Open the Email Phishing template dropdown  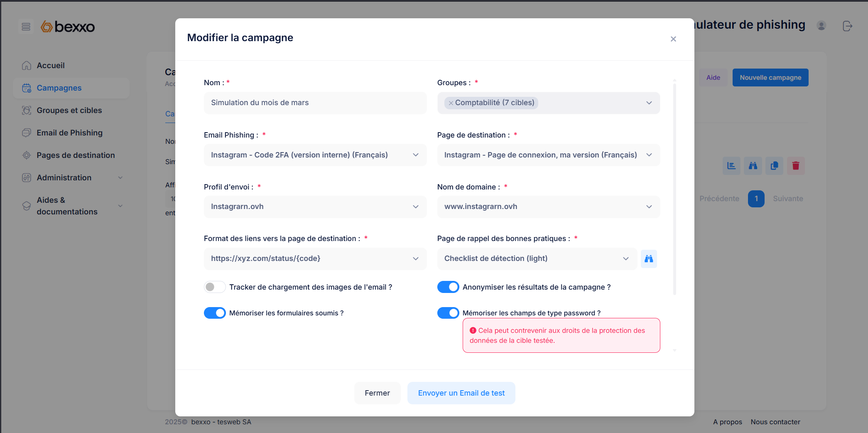click(315, 155)
